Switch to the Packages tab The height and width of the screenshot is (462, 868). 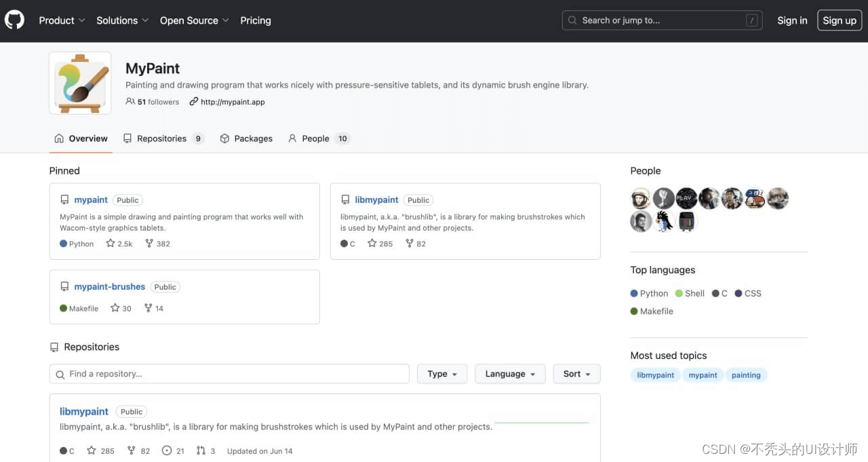pyautogui.click(x=246, y=138)
